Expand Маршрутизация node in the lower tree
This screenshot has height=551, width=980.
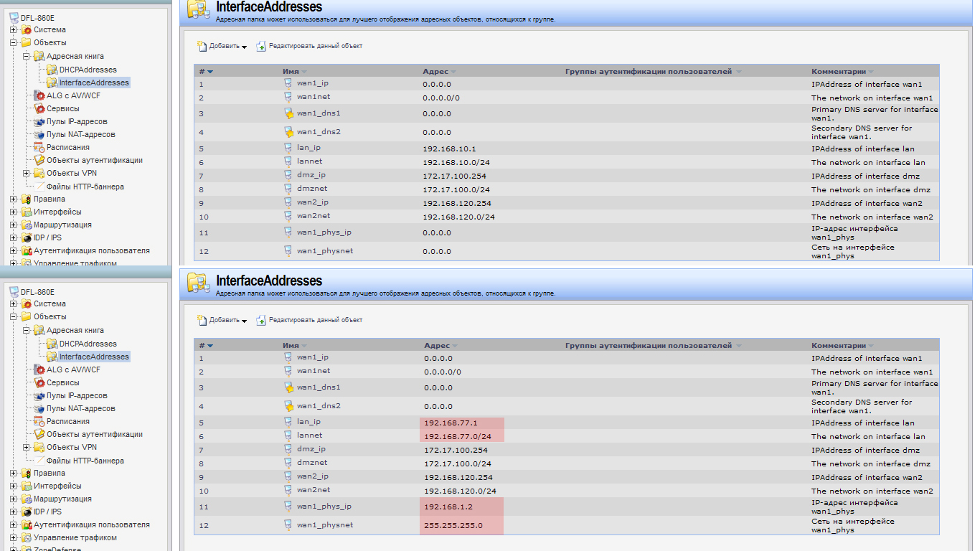click(14, 499)
